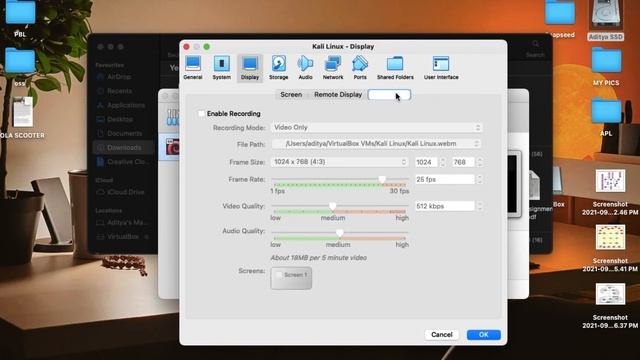Screen dimensions: 640x360
Task: Click the Audio Quality slider handle
Action: (340, 233)
